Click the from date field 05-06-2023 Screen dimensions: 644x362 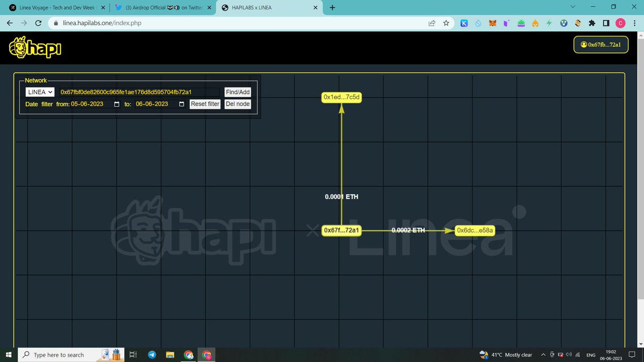[x=96, y=104]
